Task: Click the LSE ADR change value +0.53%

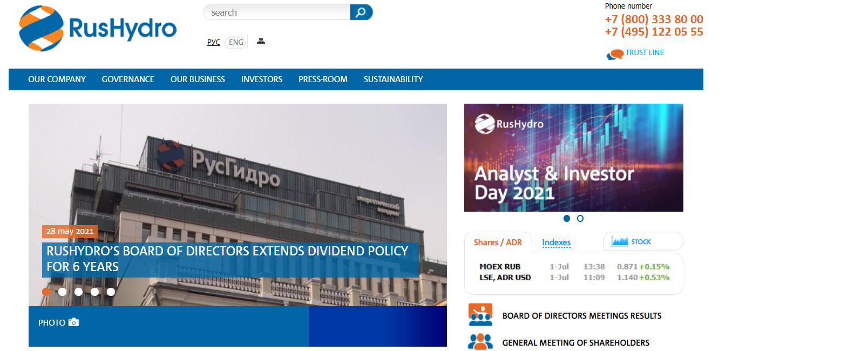Action: click(654, 278)
